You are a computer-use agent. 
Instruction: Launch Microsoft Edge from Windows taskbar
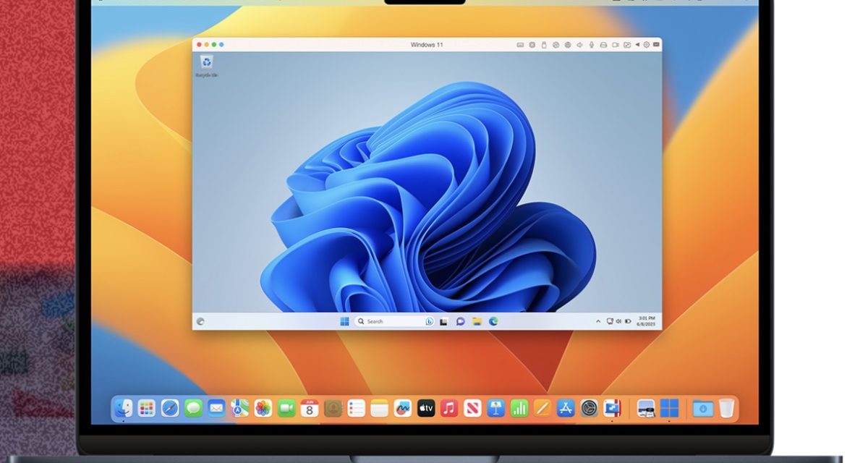tap(493, 321)
